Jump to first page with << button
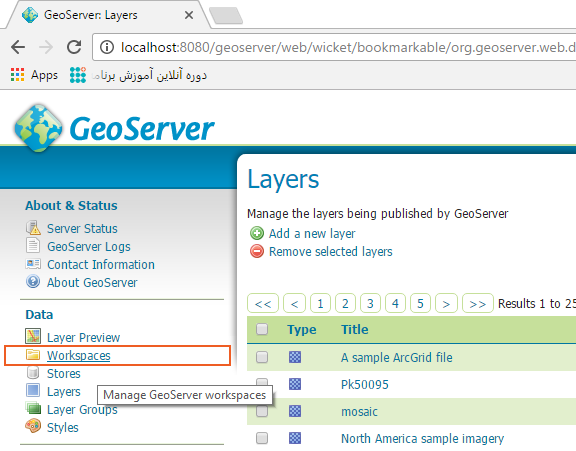This screenshot has width=576, height=451. (263, 303)
